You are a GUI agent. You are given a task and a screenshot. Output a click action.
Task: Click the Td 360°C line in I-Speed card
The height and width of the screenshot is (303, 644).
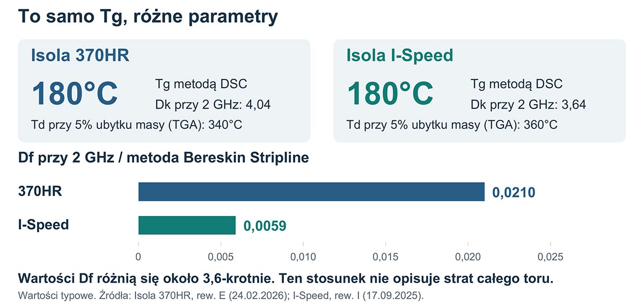(x=452, y=125)
